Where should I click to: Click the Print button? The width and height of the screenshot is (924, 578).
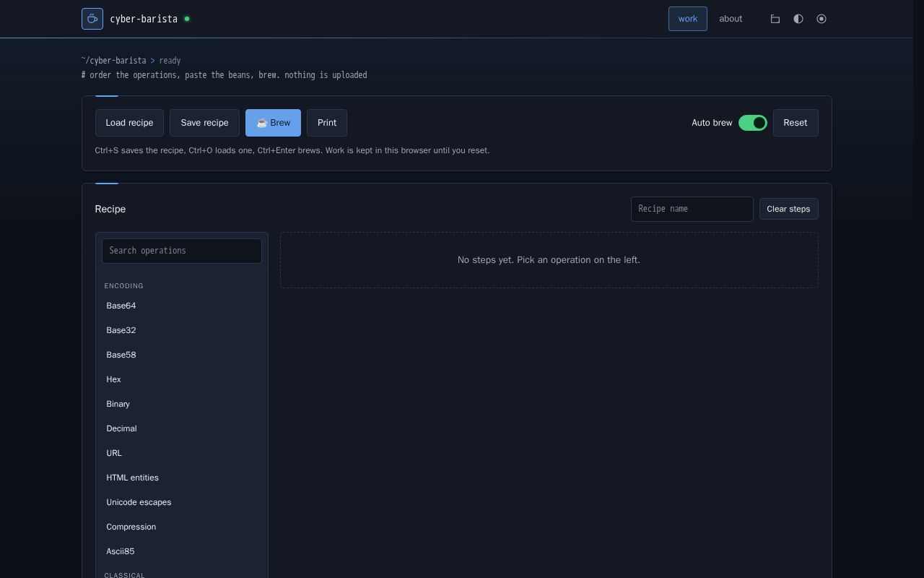[327, 123]
